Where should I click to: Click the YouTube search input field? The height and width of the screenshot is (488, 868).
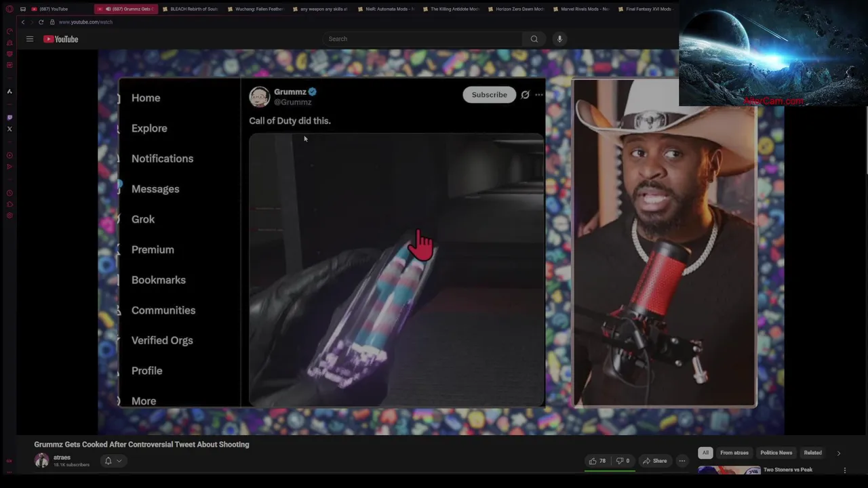point(423,39)
